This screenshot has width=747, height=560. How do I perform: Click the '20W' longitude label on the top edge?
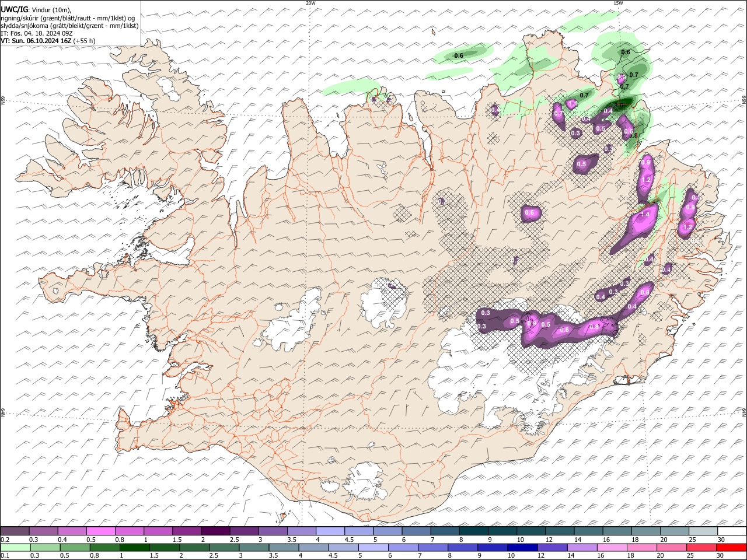(310, 3)
